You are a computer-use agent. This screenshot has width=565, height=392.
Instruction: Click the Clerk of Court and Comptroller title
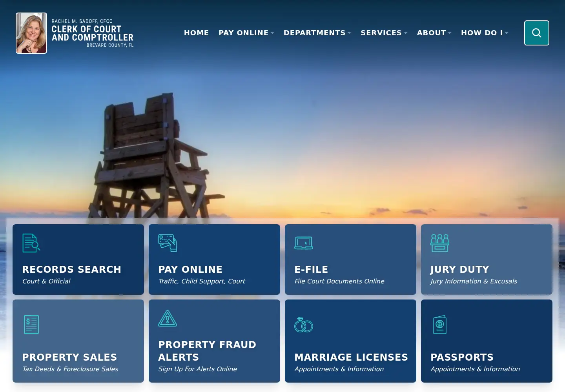93,33
